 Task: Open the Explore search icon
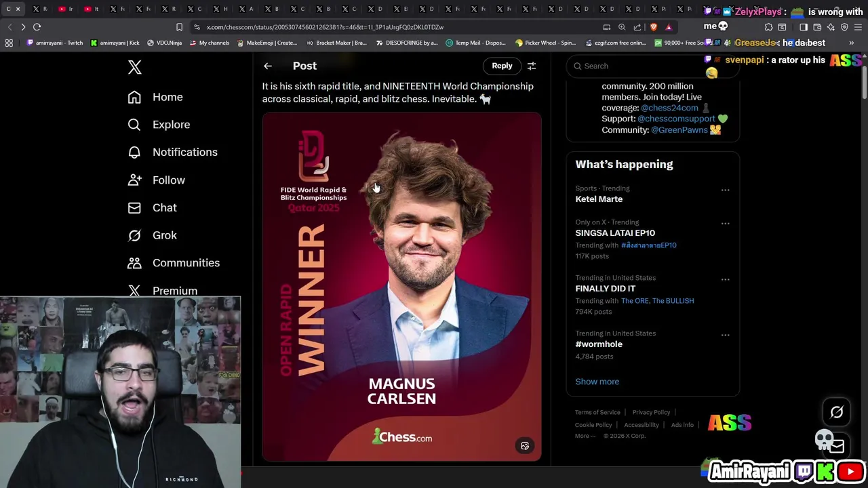click(x=134, y=125)
